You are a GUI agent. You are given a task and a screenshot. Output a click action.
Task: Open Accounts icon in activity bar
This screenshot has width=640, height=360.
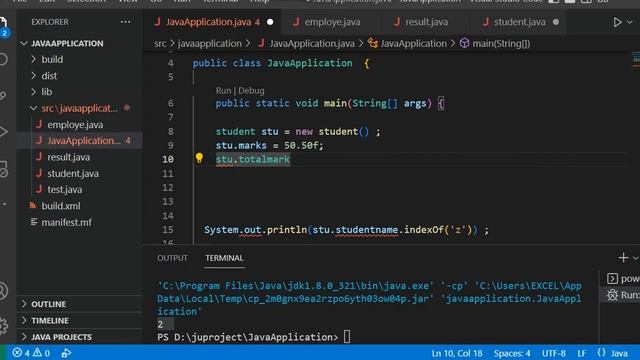[3, 291]
